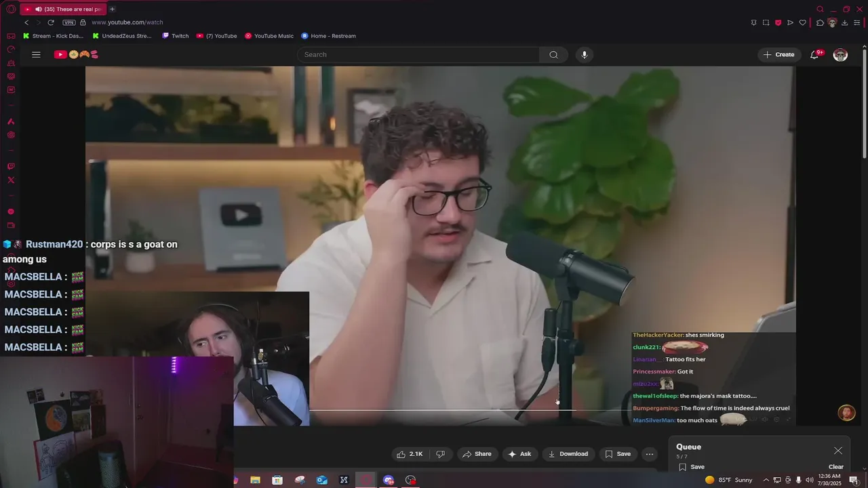Open Microsoft Store taskbar icon
The width and height of the screenshot is (868, 488).
tap(277, 480)
